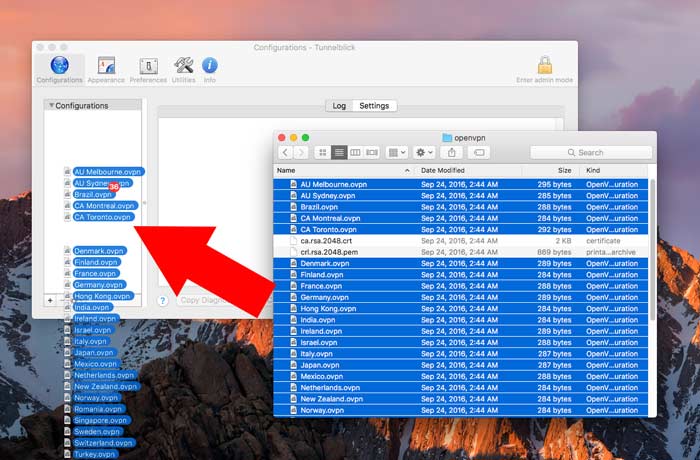Switch to the Settings tab

tap(374, 106)
